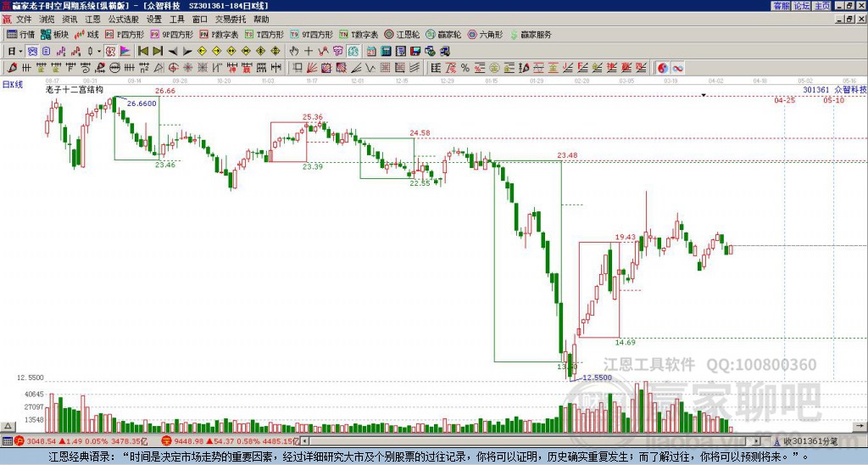This screenshot has width=868, height=465.
Task: Open the T数字表 number table
Action: [359, 34]
